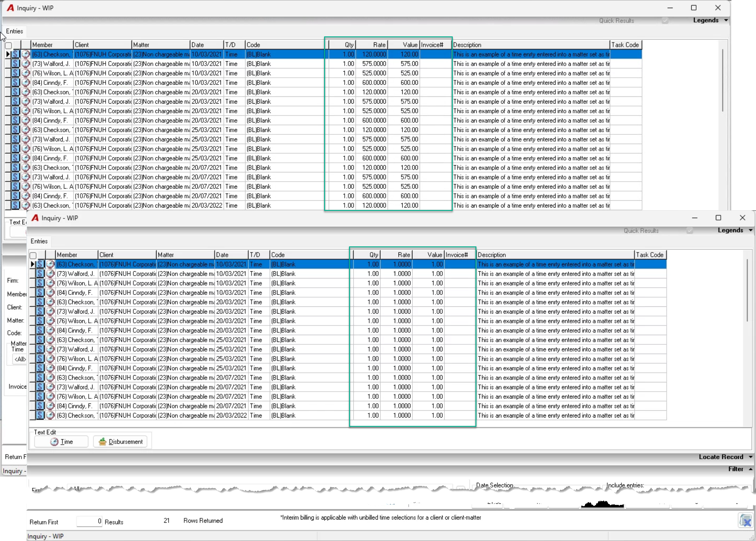This screenshot has width=756, height=541.
Task: Click the Invoice# column header in the front window
Action: pos(460,255)
